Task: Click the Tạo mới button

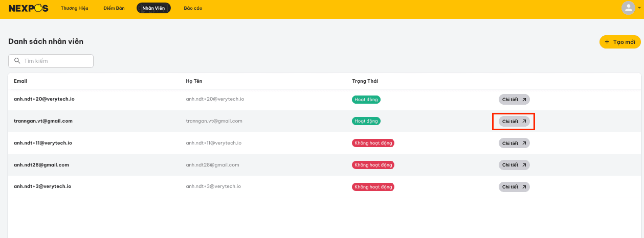Action: pyautogui.click(x=620, y=42)
